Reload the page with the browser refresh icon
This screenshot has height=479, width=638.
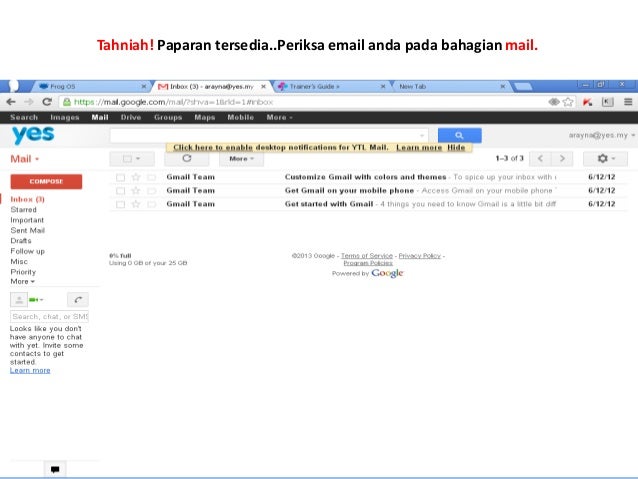pyautogui.click(x=47, y=102)
